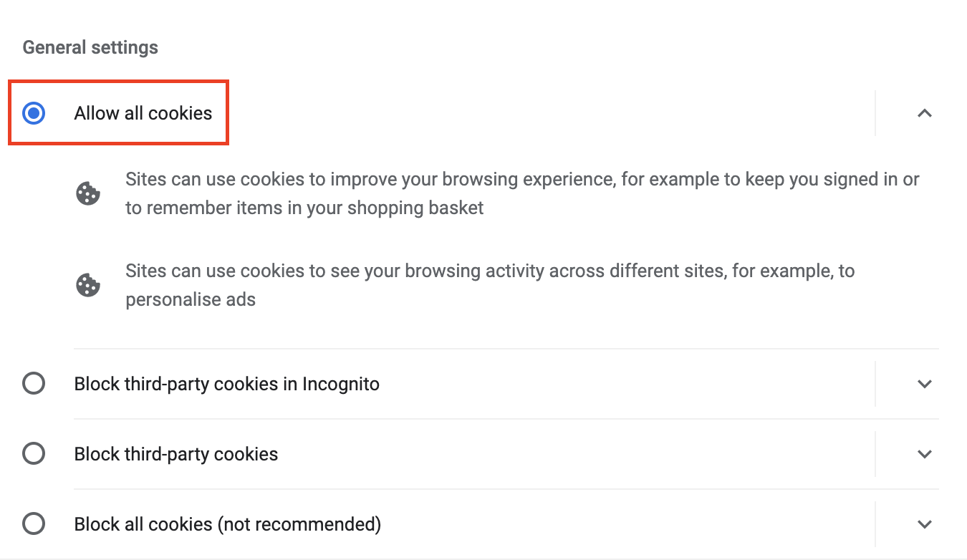This screenshot has width=967, height=560.
Task: Expand the Block third-party cookies in Incognito chevron
Action: [925, 384]
